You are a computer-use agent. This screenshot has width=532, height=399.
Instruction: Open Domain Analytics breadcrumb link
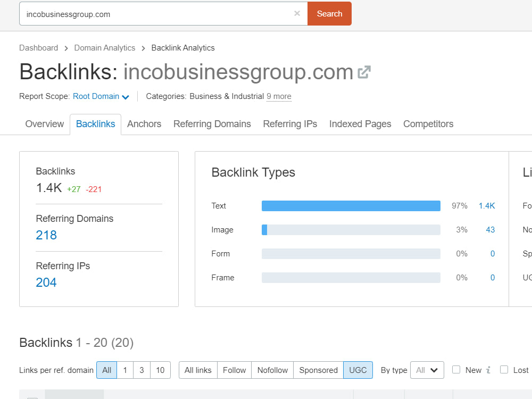click(x=104, y=48)
